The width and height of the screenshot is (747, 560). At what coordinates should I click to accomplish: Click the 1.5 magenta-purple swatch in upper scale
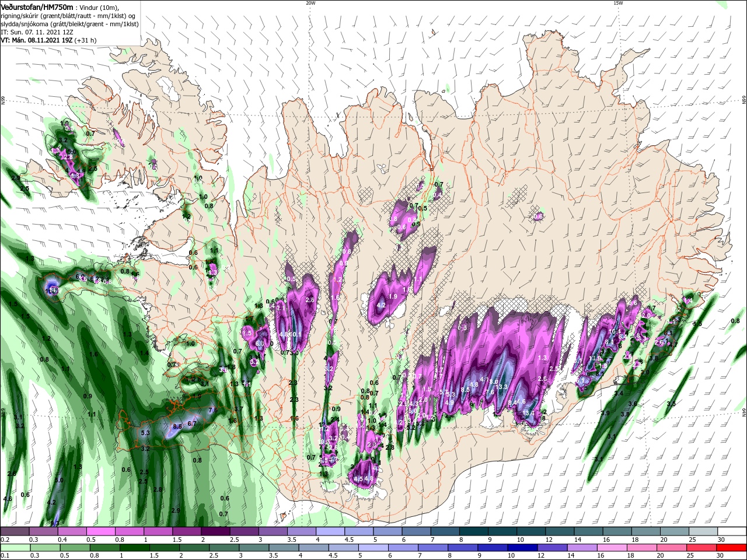tap(187, 531)
